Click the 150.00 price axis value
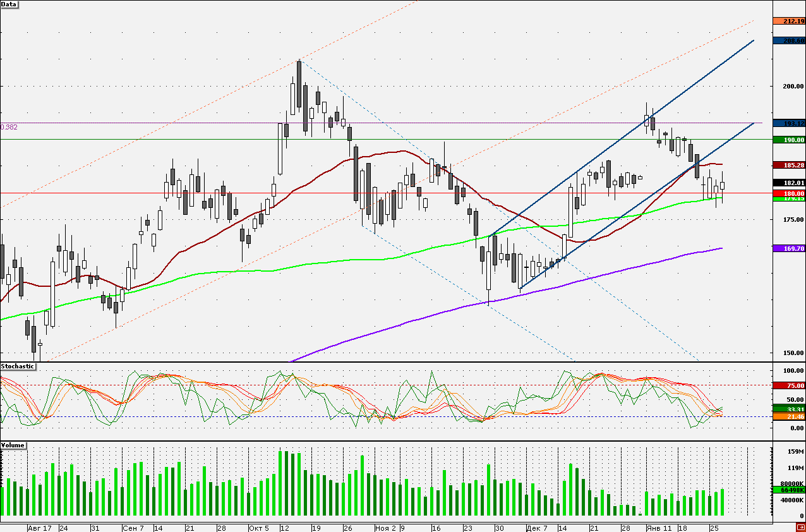 793,353
